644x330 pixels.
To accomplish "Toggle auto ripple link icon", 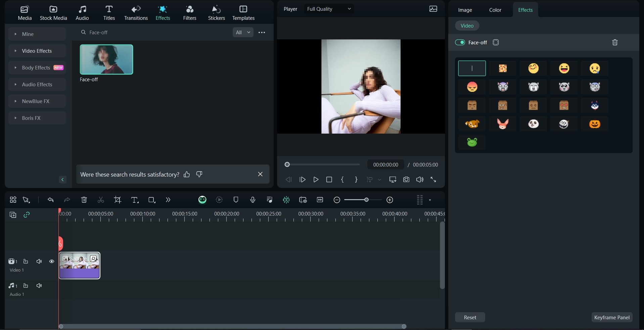I will pyautogui.click(x=27, y=215).
